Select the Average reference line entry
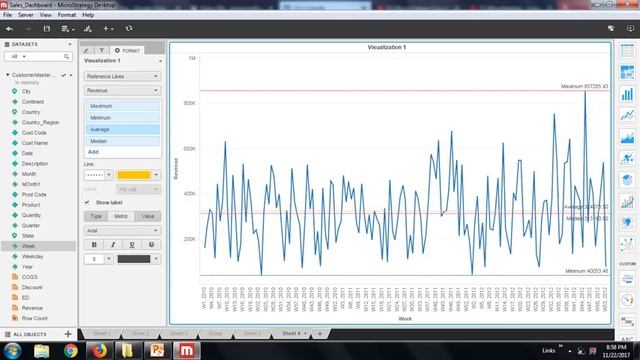This screenshot has height=360, width=640. click(x=123, y=129)
